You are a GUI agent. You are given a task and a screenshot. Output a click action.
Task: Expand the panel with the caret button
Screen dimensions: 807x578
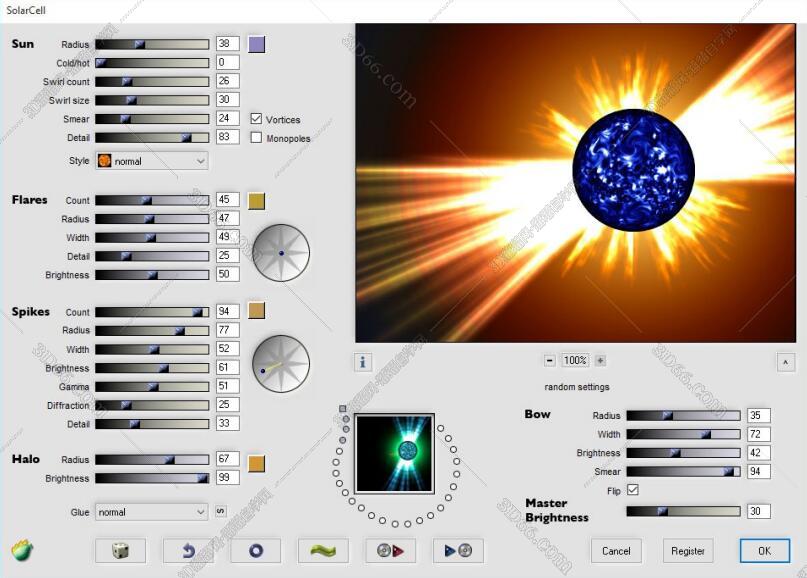pyautogui.click(x=785, y=361)
